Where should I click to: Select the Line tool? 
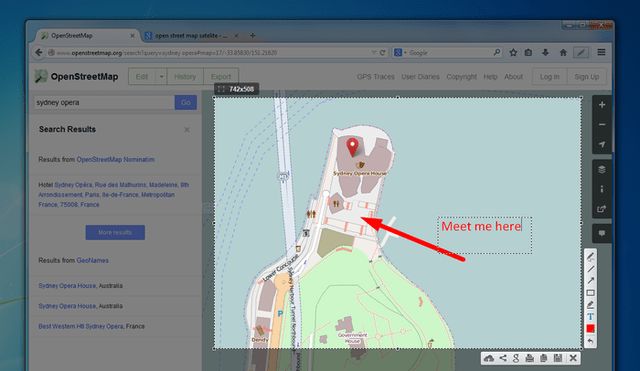point(590,269)
